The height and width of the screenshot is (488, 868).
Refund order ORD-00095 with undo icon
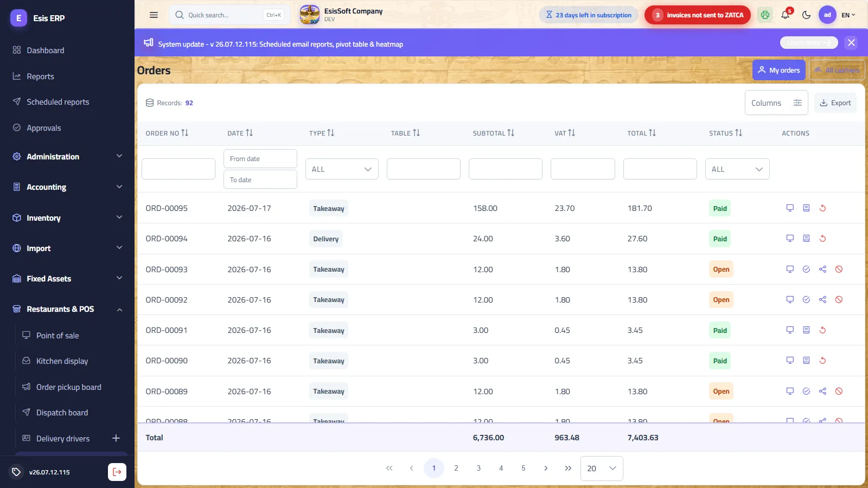tap(822, 208)
